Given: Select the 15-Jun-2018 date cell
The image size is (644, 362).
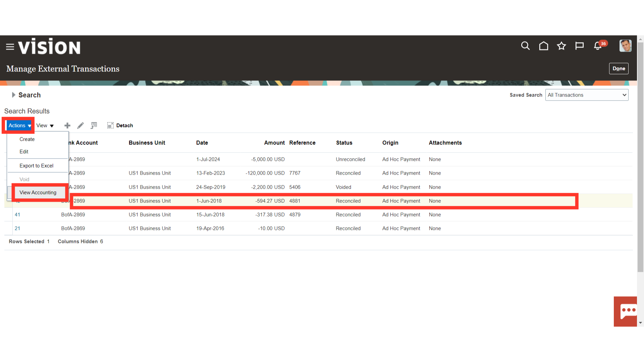Looking at the screenshot, I should coord(210,215).
